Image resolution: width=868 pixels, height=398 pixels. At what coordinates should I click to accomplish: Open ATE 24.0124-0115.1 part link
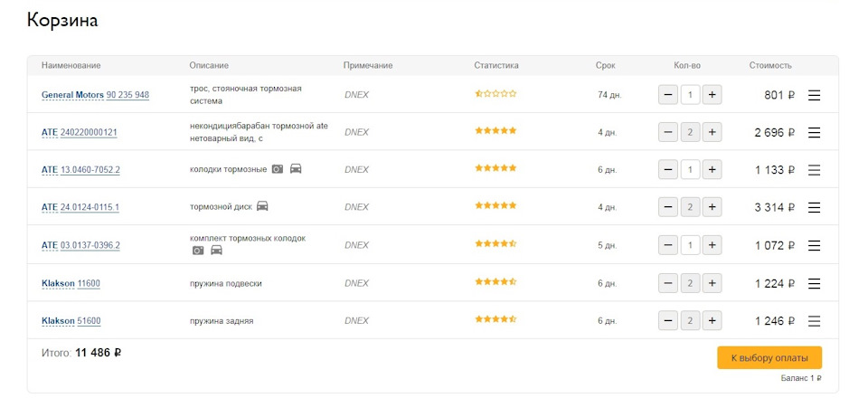pos(90,207)
